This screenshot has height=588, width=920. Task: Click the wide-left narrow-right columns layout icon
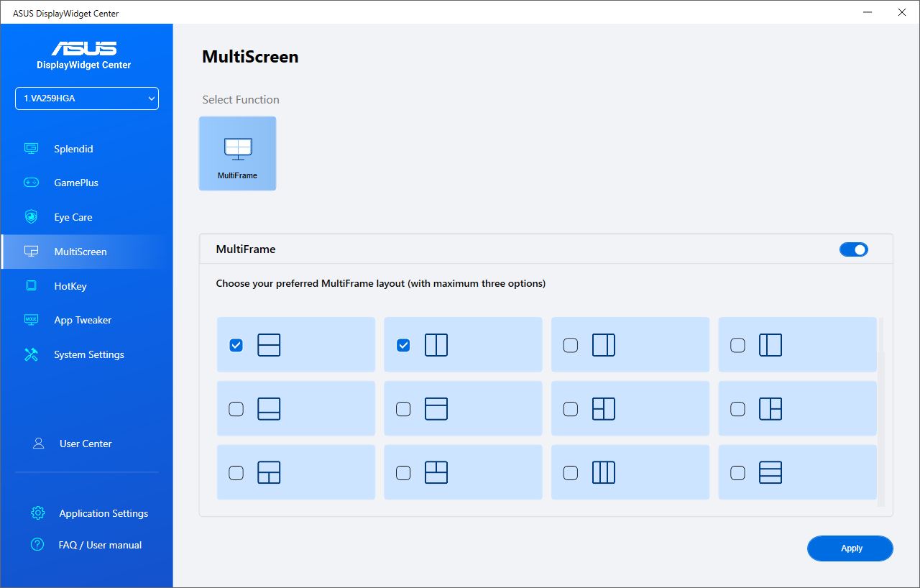604,345
